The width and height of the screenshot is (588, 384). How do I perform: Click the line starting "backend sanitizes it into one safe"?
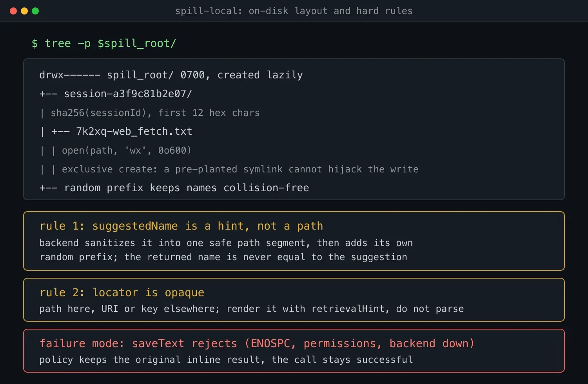[x=226, y=243]
